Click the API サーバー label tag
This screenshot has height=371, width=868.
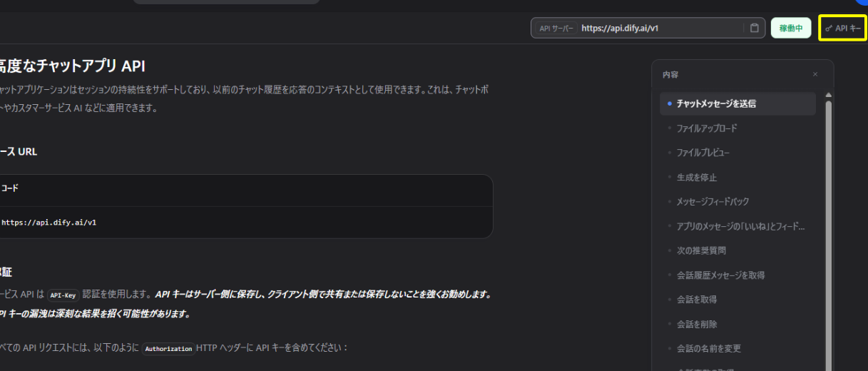pos(556,29)
